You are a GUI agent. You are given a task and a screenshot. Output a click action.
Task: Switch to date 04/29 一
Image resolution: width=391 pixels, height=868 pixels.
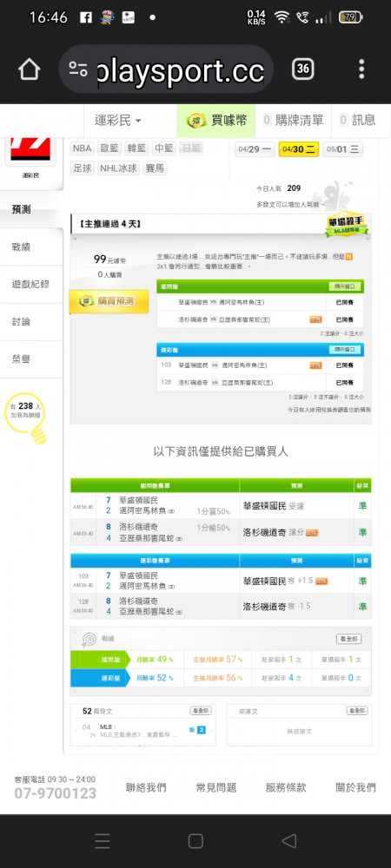coord(255,149)
